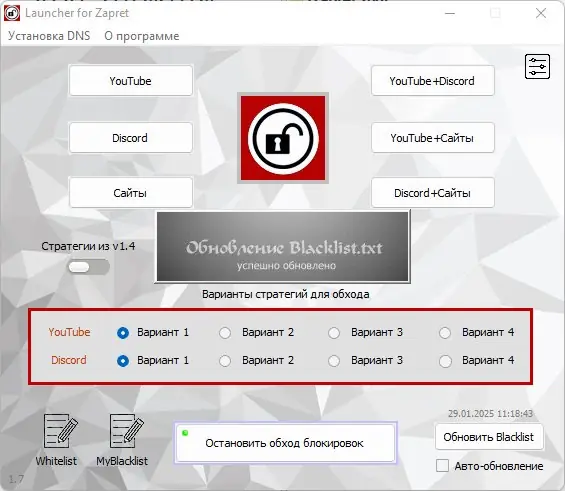Click the Варианты стратегий для обхода heading

tap(285, 294)
